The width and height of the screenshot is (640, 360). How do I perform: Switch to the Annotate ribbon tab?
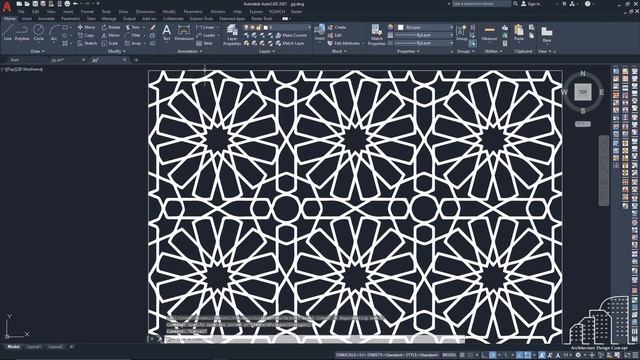46,19
